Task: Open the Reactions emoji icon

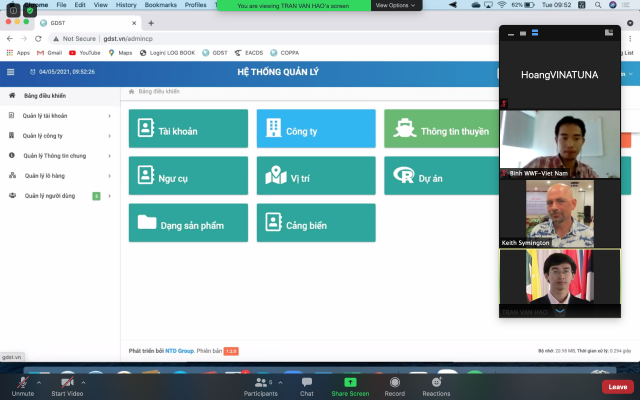Action: (x=436, y=382)
